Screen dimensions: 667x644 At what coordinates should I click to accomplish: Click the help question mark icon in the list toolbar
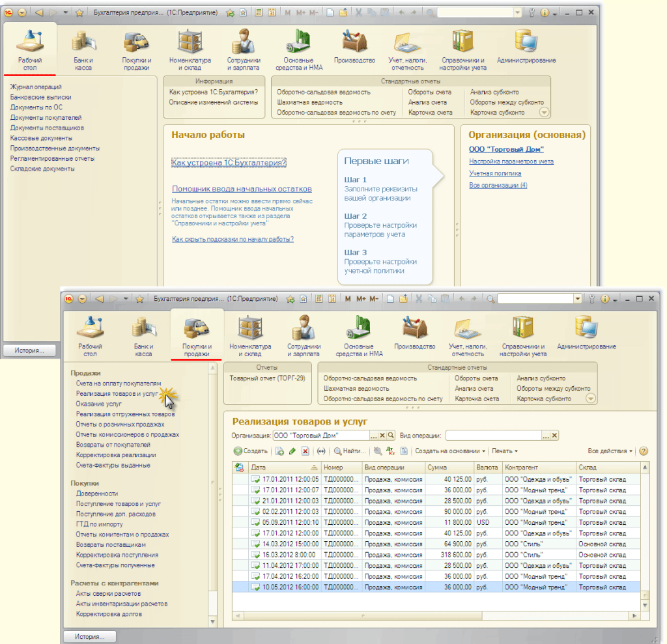pyautogui.click(x=644, y=451)
